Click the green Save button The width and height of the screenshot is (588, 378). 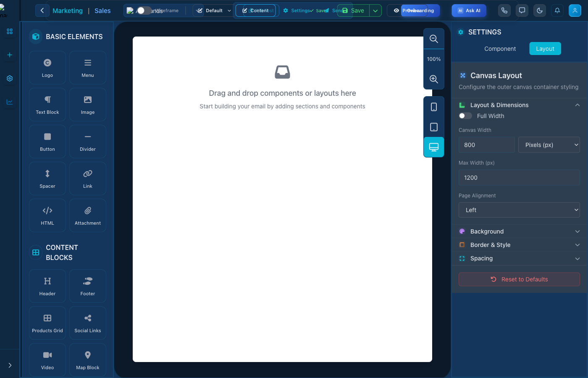click(x=353, y=10)
